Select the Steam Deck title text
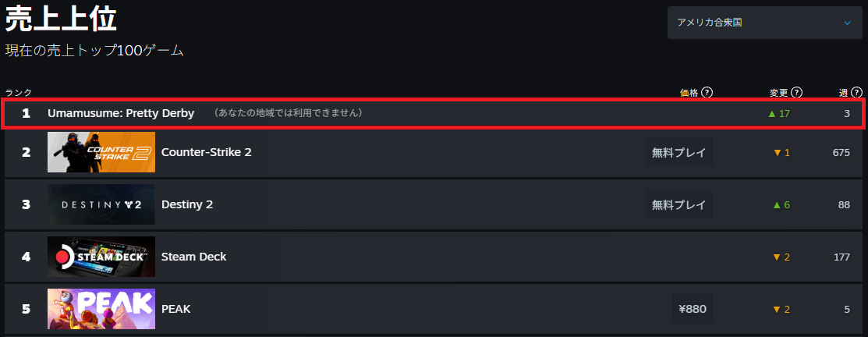 click(x=193, y=257)
